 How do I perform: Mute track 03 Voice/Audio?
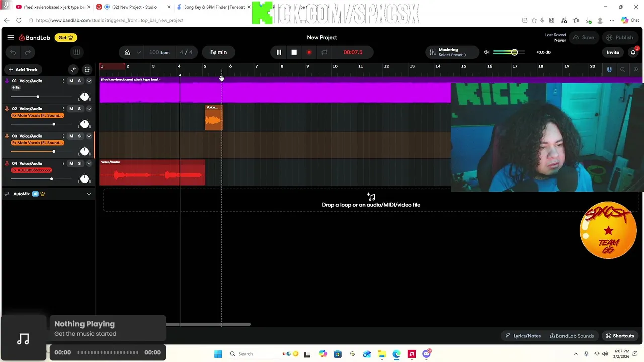click(x=71, y=136)
